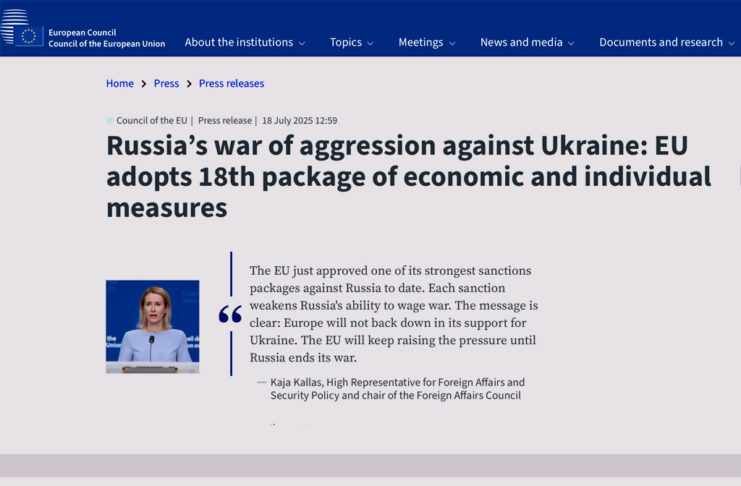Click the Kaja Kallas photo thumbnail
This screenshot has height=486, width=741.
point(152,327)
